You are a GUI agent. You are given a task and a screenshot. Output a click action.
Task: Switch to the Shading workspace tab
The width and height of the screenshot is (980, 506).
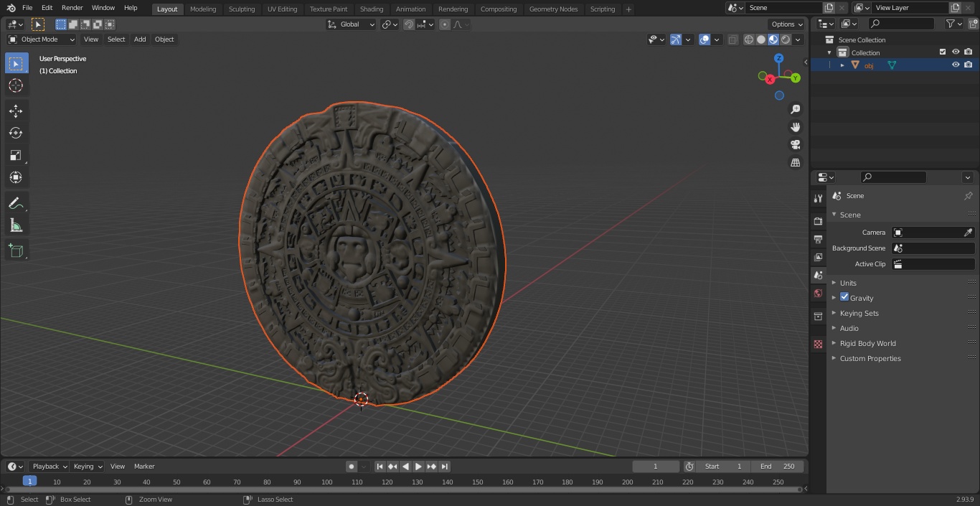tap(372, 9)
